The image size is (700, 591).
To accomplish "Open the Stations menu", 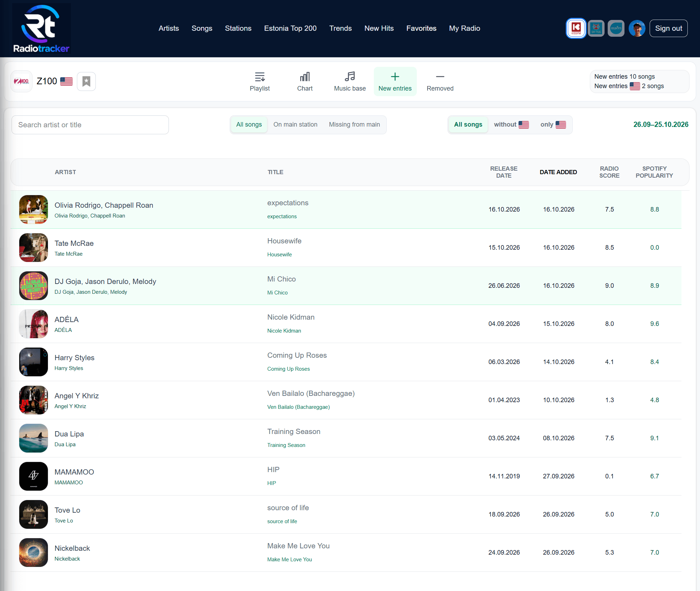I will pyautogui.click(x=238, y=28).
